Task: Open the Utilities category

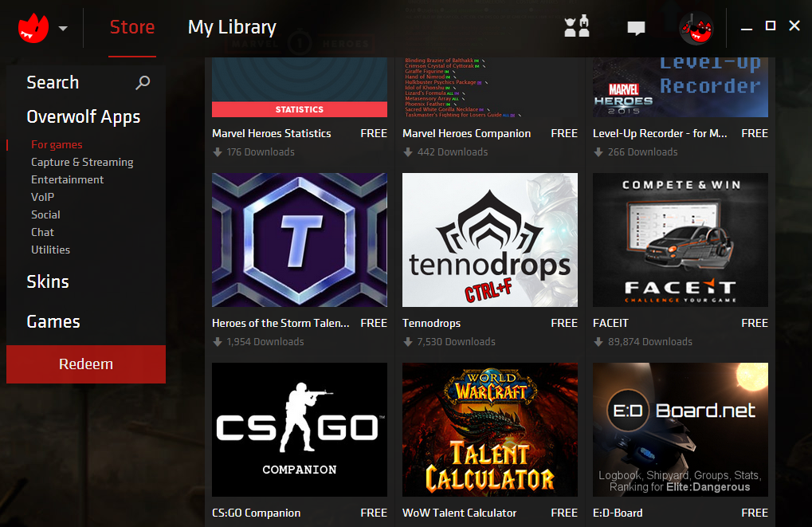Action: click(51, 250)
